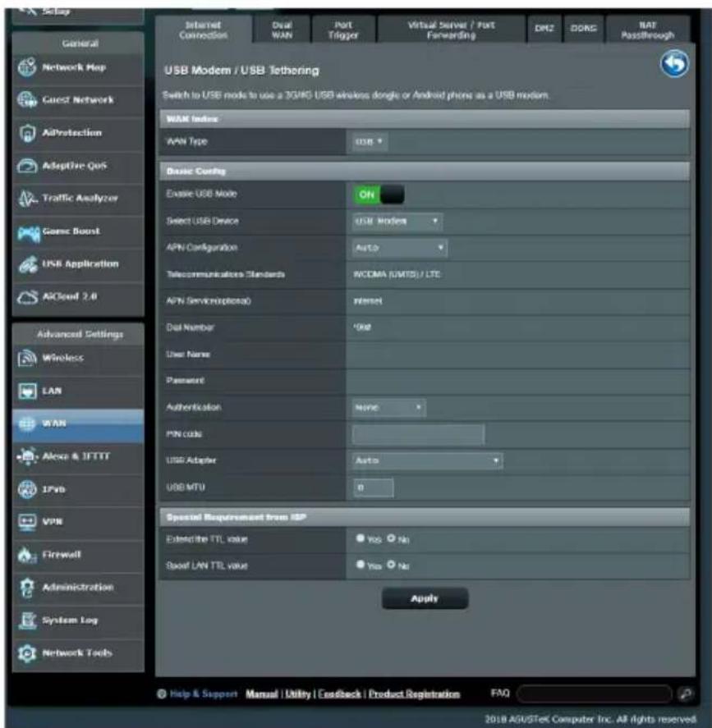This screenshot has height=728, width=712.
Task: Click the Password field
Action: coord(517,381)
